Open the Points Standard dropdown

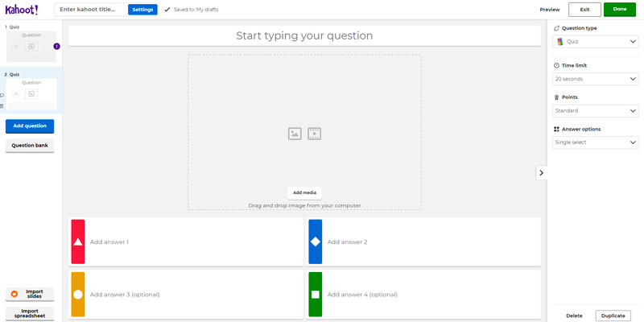(596, 110)
